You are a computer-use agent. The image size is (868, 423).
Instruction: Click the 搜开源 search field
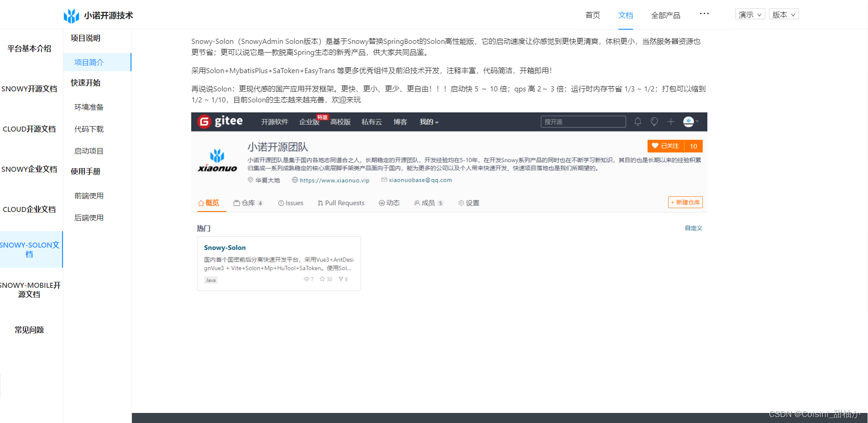click(583, 122)
